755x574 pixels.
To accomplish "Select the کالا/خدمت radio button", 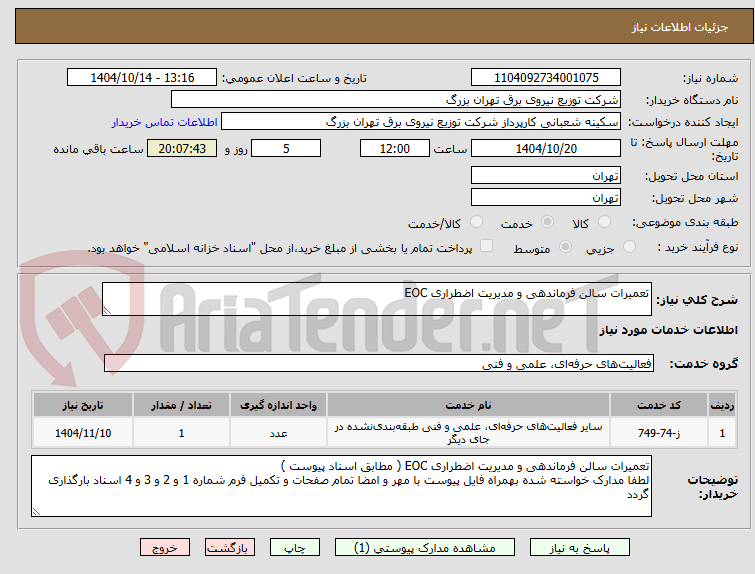I will pyautogui.click(x=476, y=222).
